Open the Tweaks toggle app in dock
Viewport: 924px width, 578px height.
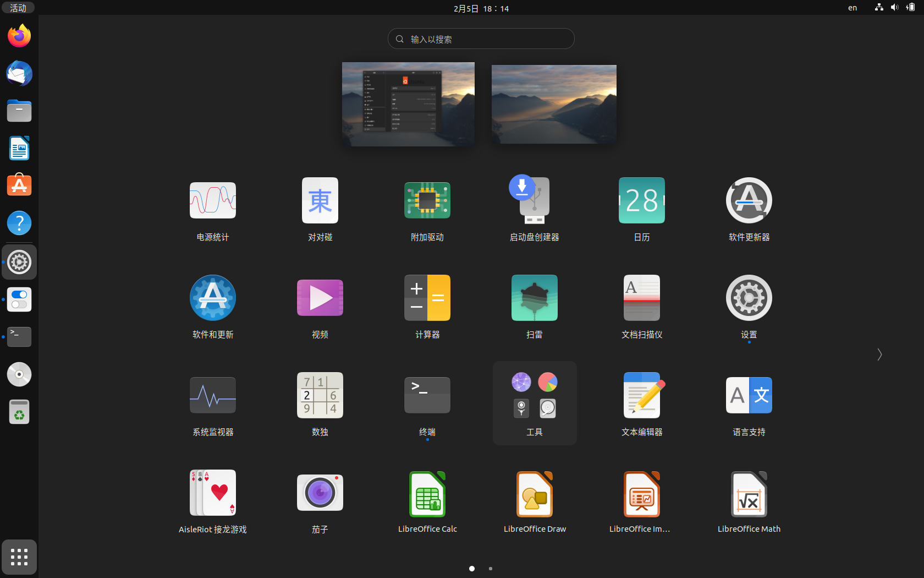(x=19, y=299)
